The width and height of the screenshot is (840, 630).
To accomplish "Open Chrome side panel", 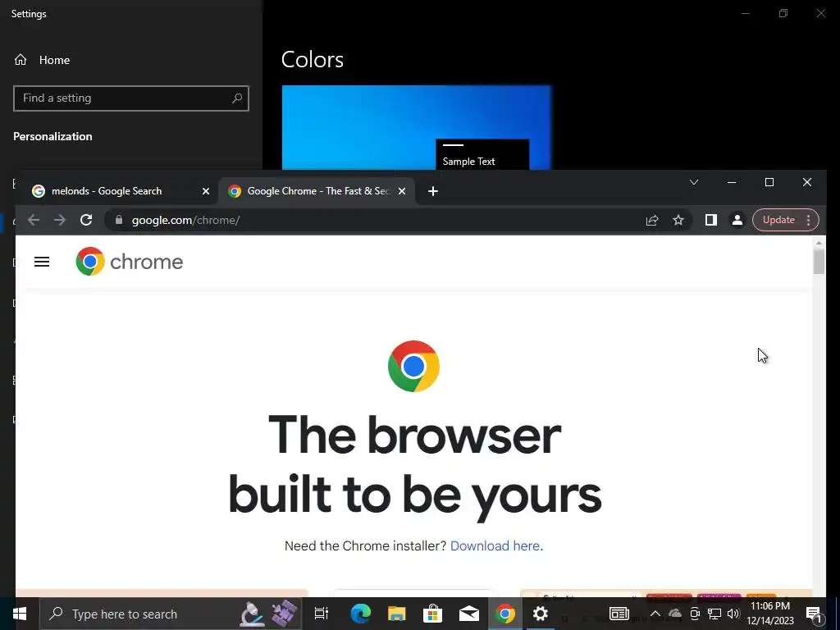I will tap(711, 220).
